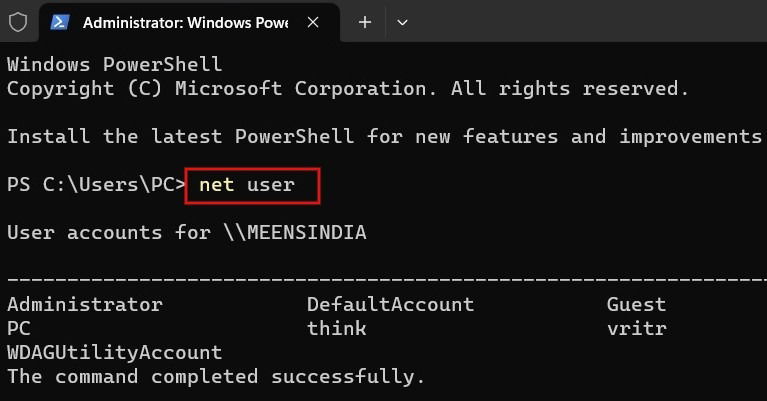Image resolution: width=767 pixels, height=401 pixels.
Task: Expand the new tab profile dropdown chevron
Action: coord(402,22)
